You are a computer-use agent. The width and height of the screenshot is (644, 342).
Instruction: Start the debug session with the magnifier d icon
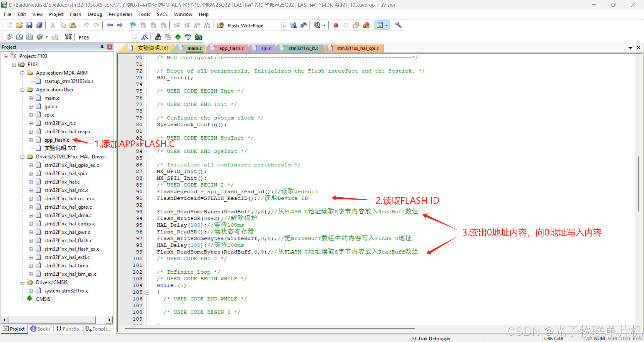(x=317, y=25)
